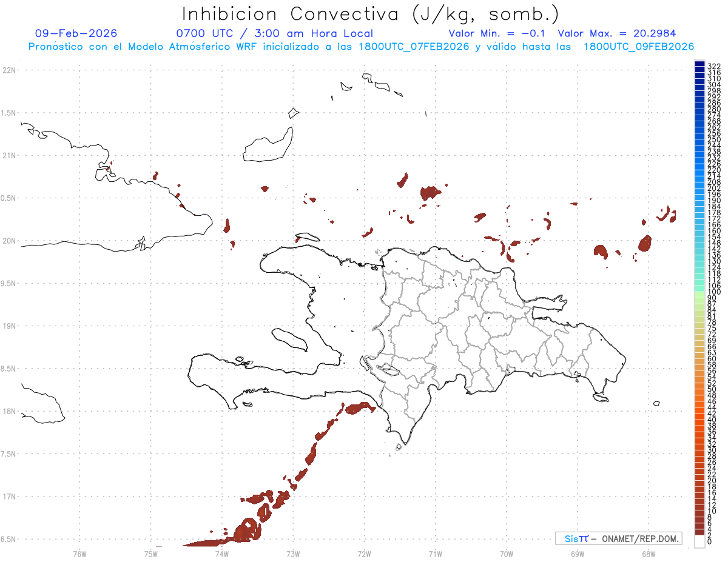Click the '74W' longitude label
Screen dimensions: 728x562
pos(221,553)
